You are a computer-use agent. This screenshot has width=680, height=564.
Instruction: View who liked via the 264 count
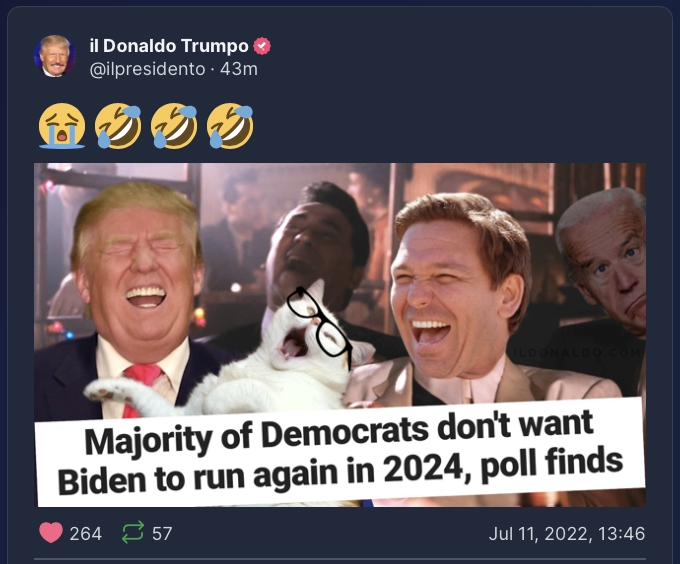(x=86, y=534)
